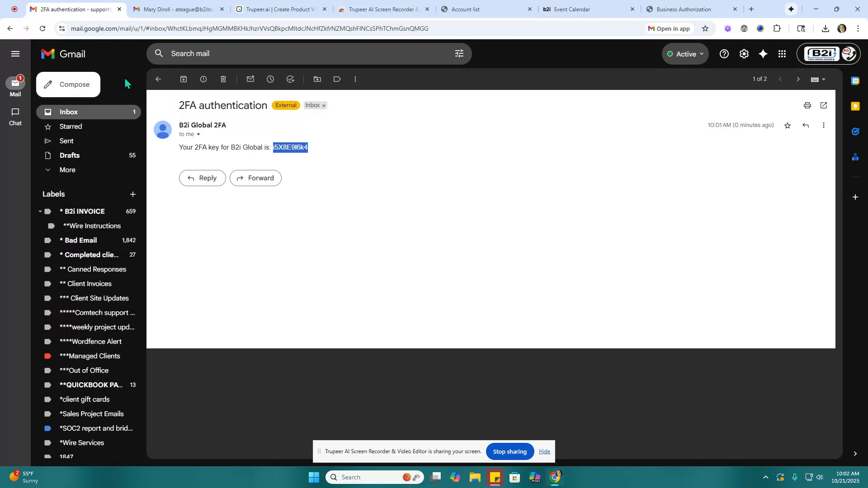868x488 pixels.
Task: Report the email as spam
Action: pos(203,79)
